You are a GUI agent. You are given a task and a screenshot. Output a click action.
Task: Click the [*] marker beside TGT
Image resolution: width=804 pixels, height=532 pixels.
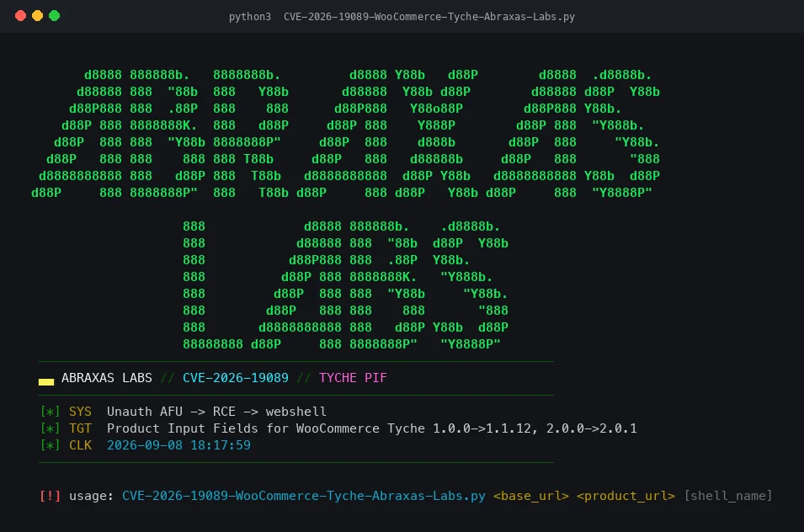tap(51, 428)
